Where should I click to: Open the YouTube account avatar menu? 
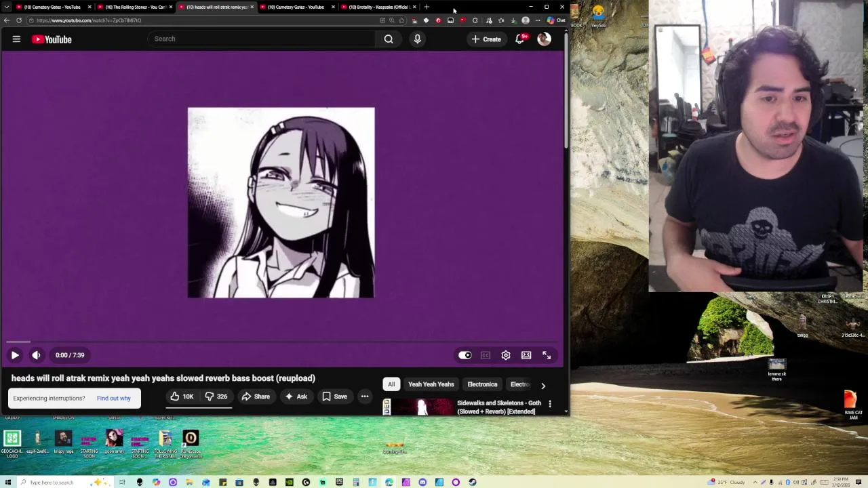(x=544, y=39)
